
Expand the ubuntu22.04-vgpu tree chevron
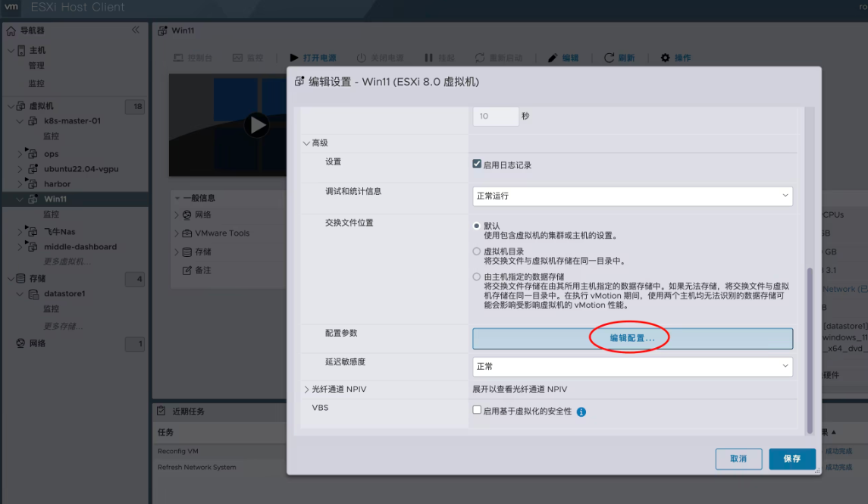(20, 169)
